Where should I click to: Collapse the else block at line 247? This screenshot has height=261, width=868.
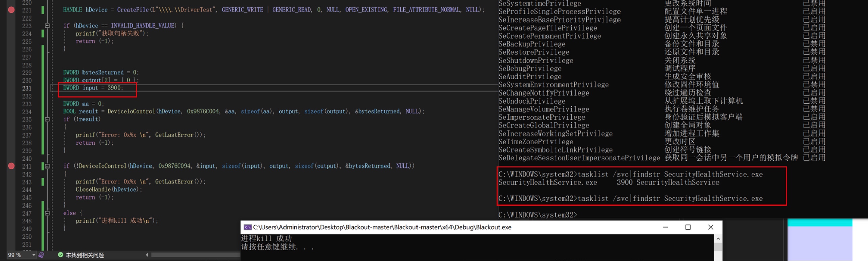pos(47,213)
